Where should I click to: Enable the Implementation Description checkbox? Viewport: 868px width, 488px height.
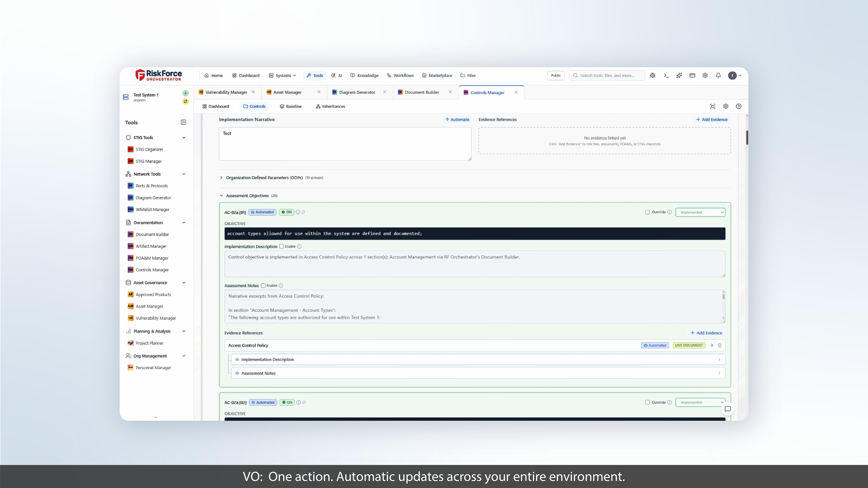coord(281,246)
